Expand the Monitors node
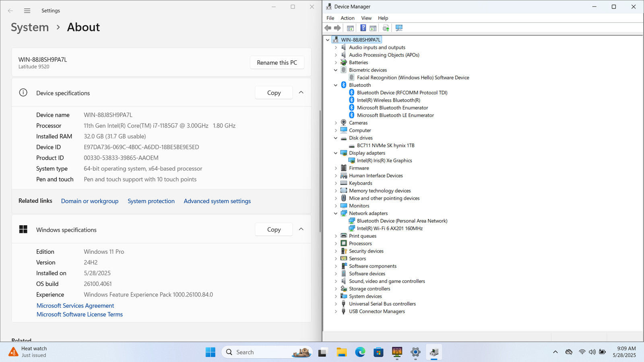Image resolution: width=644 pixels, height=362 pixels. point(336,206)
